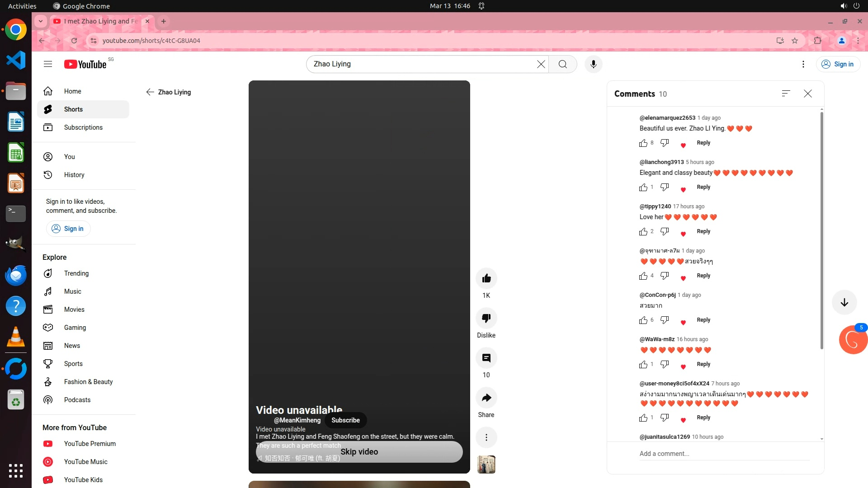Open the hamburger guide menu
868x488 pixels.
coord(48,64)
